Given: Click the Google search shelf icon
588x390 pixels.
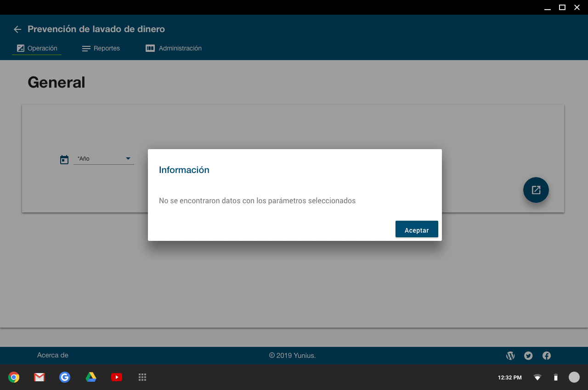Looking at the screenshot, I should 65,377.
